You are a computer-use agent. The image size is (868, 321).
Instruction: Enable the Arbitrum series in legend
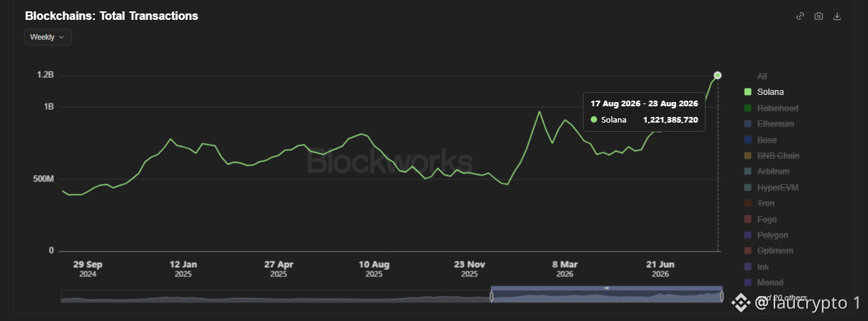coord(767,171)
